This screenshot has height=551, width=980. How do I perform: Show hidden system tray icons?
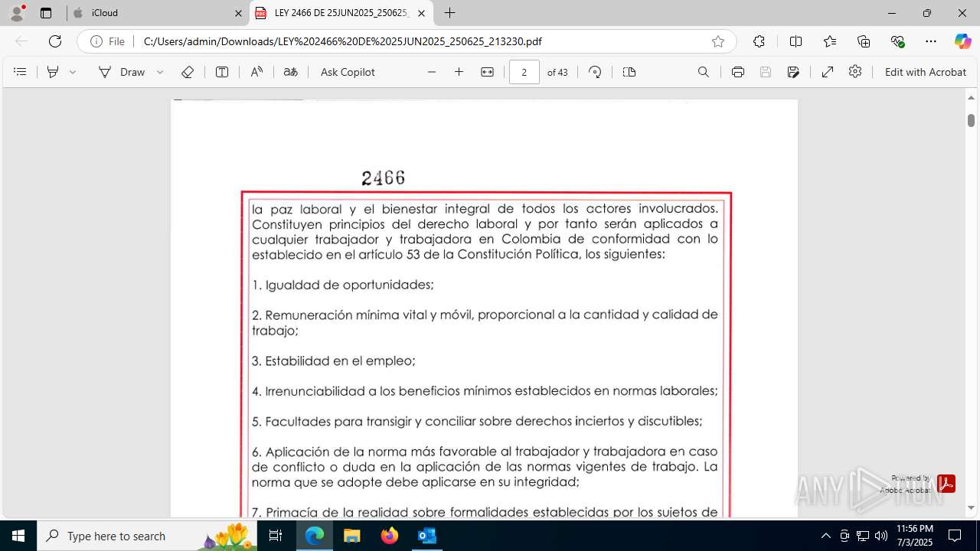pyautogui.click(x=825, y=536)
